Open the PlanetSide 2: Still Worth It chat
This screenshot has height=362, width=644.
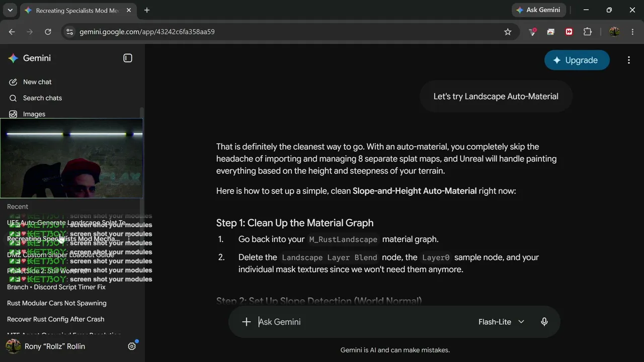tap(47, 271)
